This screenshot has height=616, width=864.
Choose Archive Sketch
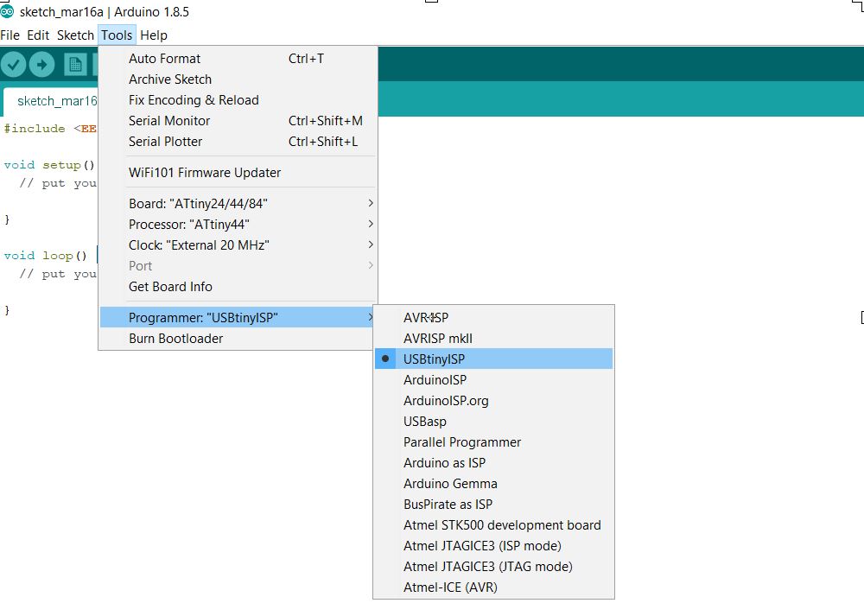coord(238,79)
